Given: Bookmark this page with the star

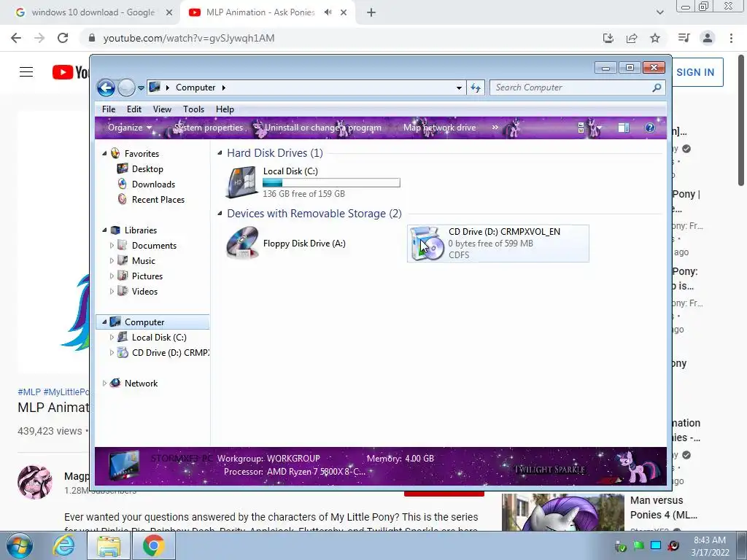Looking at the screenshot, I should (655, 38).
